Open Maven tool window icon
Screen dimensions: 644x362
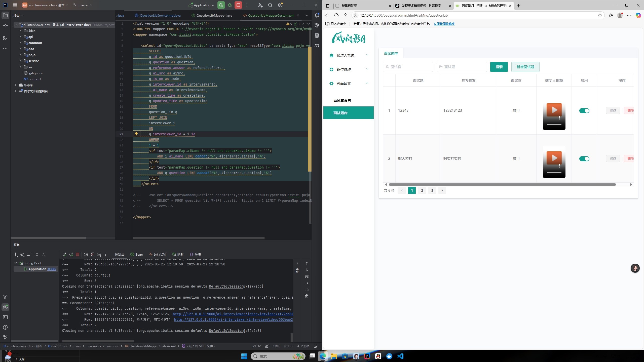click(x=317, y=46)
